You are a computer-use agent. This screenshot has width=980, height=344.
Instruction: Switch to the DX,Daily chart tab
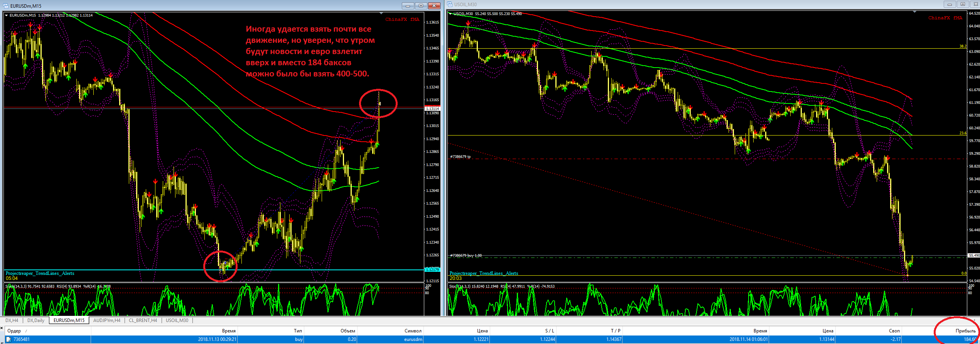point(36,320)
